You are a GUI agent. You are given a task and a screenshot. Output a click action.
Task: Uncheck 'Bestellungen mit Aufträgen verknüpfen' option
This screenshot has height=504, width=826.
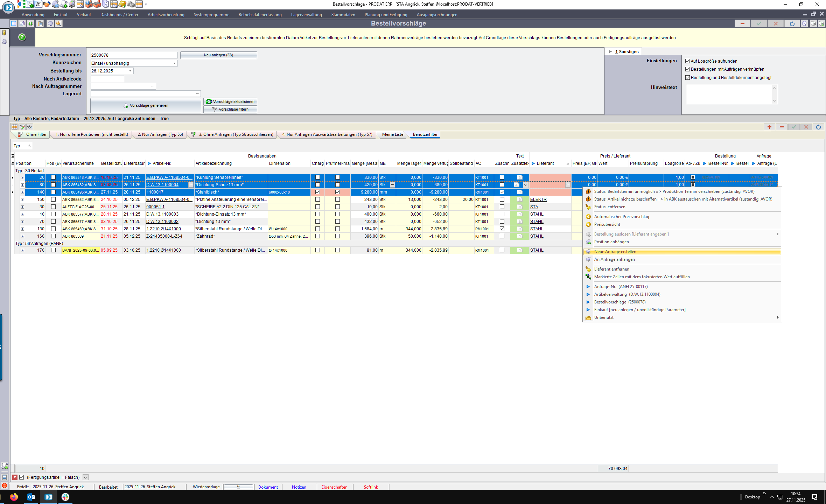point(687,69)
